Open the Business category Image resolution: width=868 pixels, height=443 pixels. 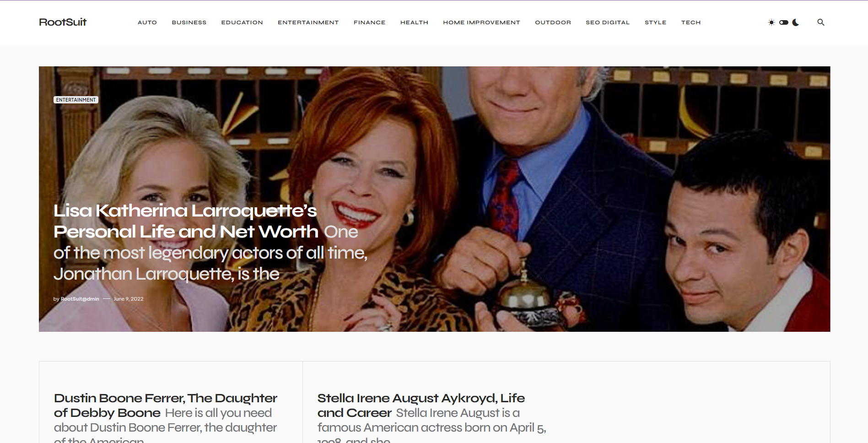189,22
